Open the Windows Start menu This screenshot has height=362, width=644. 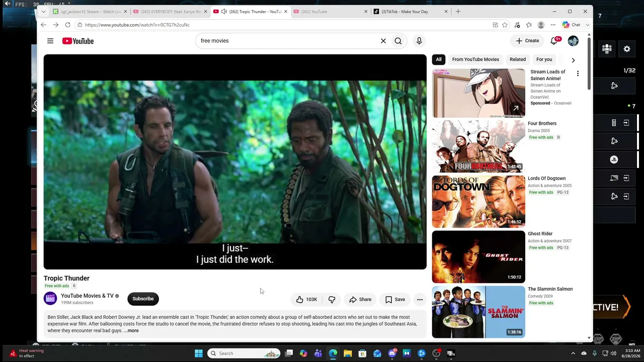(199, 353)
